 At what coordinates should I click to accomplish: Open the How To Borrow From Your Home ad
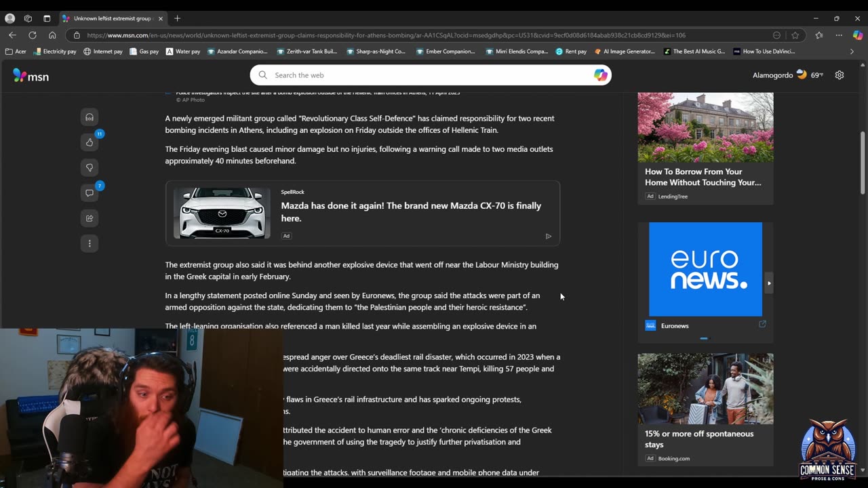[703, 177]
